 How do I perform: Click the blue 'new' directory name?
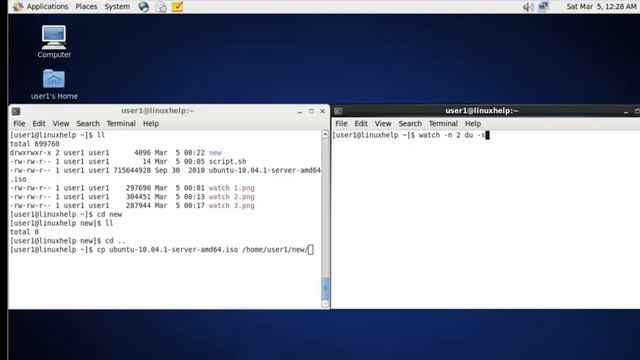tap(215, 153)
